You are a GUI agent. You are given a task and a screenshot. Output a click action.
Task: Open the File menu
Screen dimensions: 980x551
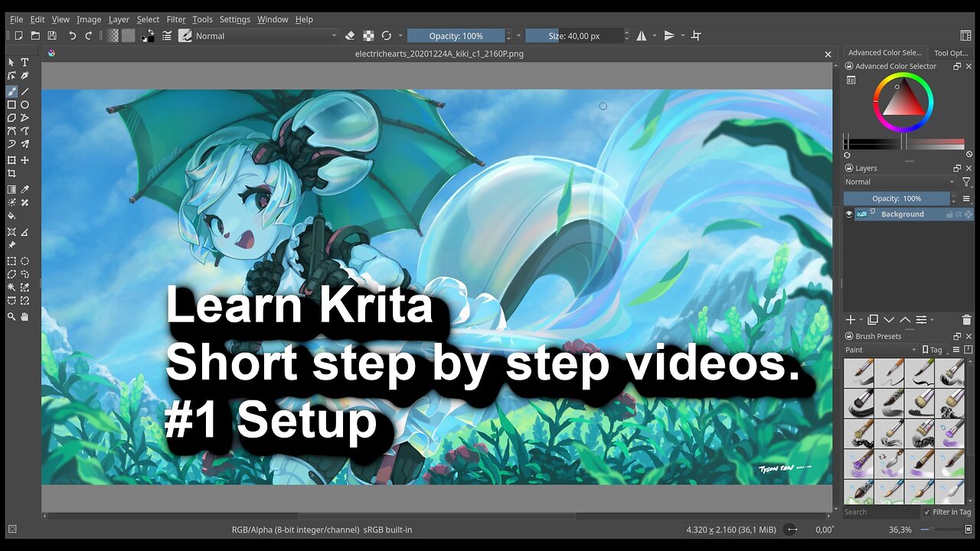(16, 19)
